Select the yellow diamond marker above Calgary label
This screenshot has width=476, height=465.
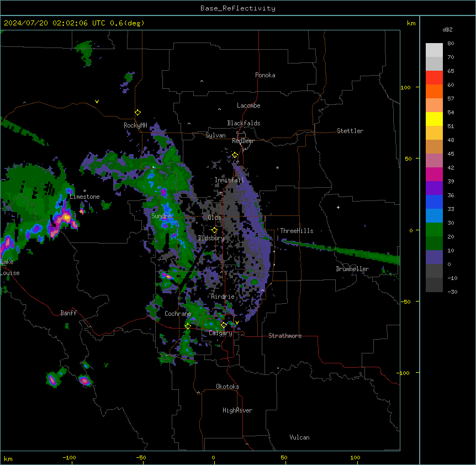(x=224, y=325)
